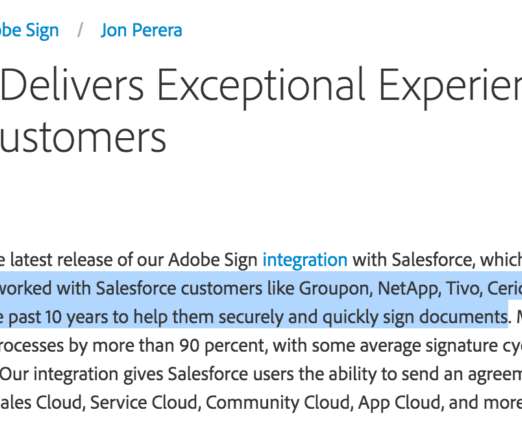Open the Adobe Sign breadcrumb link
The height and width of the screenshot is (436, 522).
click(29, 31)
